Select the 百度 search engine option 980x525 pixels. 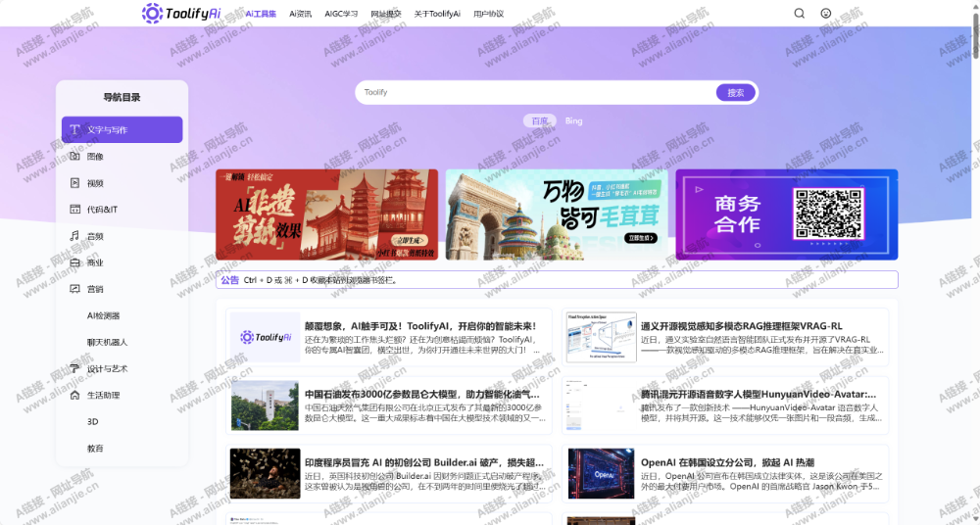[539, 121]
